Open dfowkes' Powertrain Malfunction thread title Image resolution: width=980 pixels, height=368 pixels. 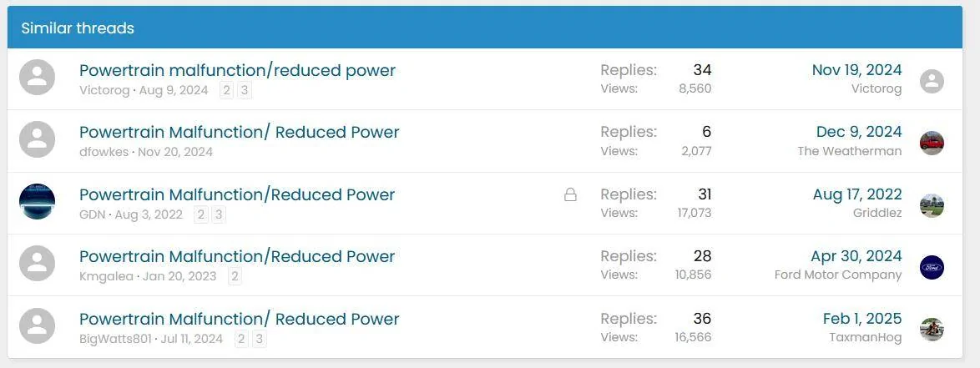(x=239, y=132)
